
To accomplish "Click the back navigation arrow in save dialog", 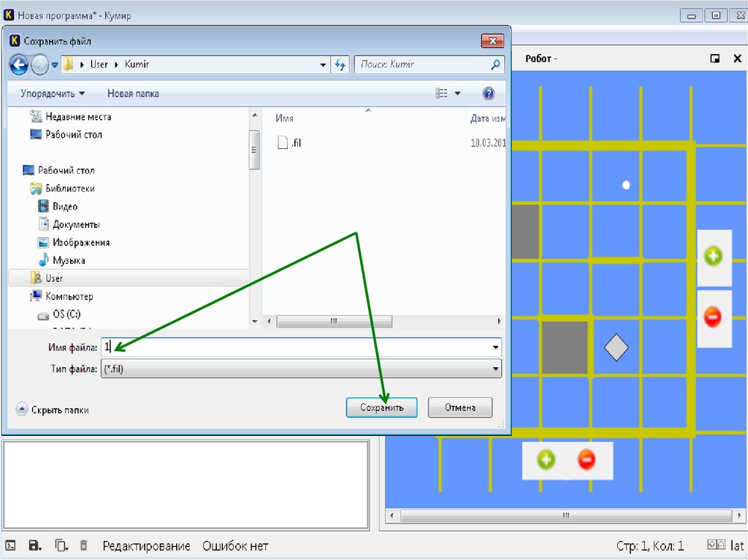I will (18, 64).
